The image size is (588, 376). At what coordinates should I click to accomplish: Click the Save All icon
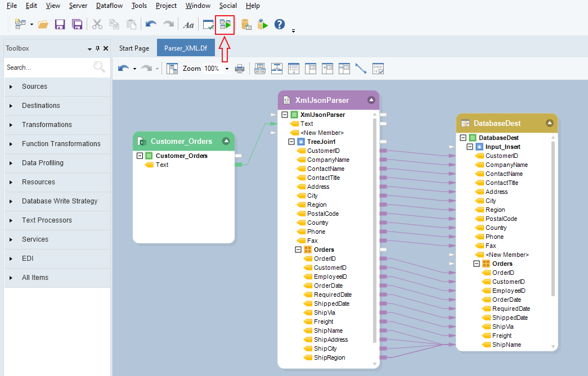point(77,25)
